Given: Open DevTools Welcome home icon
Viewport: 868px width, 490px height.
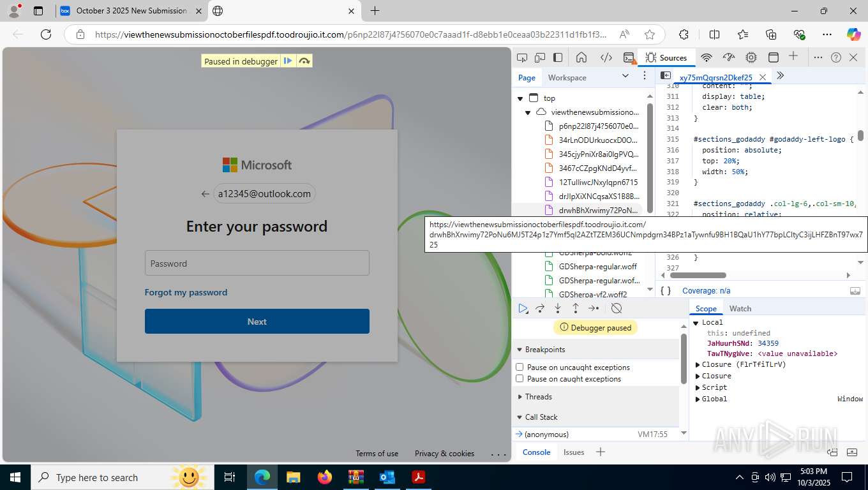Looking at the screenshot, I should [x=581, y=57].
